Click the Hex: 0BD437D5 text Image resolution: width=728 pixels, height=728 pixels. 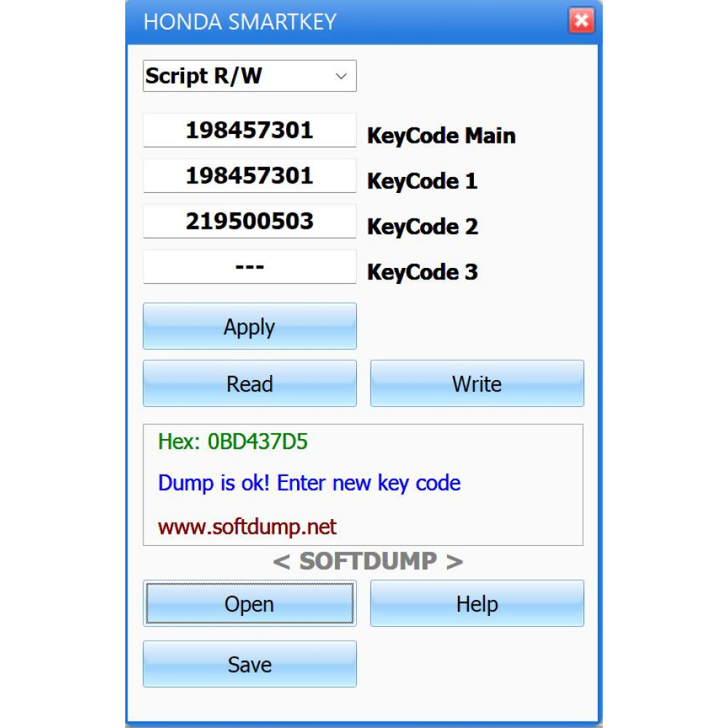(x=233, y=442)
